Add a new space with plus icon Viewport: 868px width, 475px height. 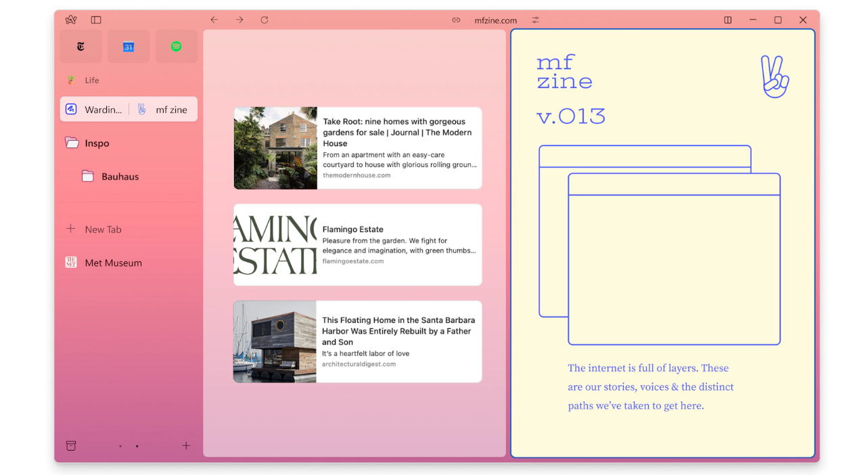[x=186, y=446]
